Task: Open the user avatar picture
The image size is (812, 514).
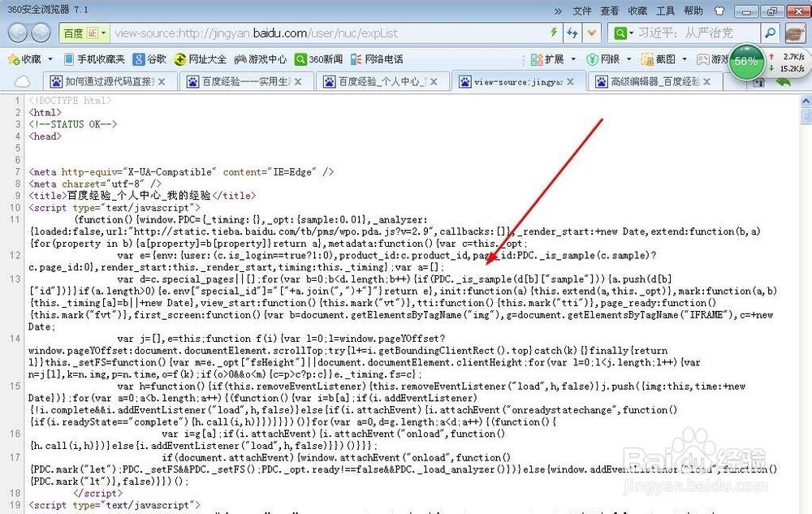Action: point(795,33)
